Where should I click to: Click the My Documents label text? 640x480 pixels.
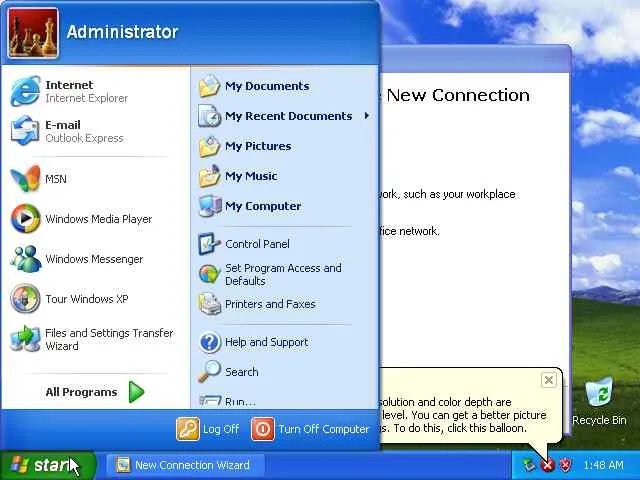(267, 86)
